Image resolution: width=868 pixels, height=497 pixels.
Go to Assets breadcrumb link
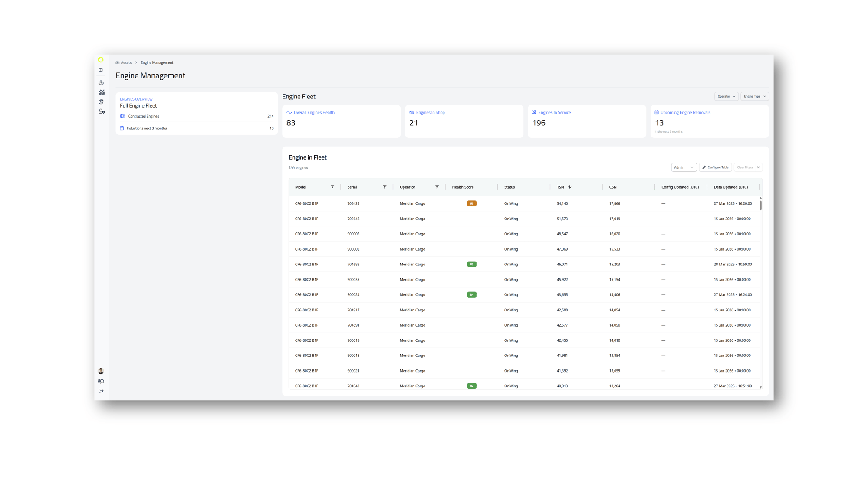click(126, 62)
